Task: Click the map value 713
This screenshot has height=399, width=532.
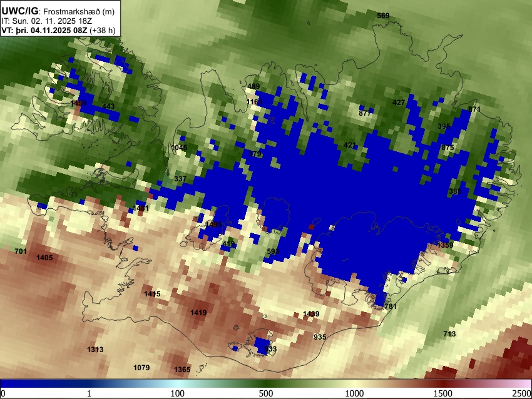Action: coord(449,334)
